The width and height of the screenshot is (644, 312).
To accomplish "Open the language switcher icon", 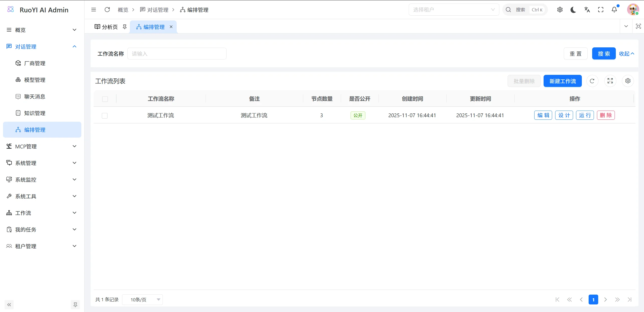I will (x=587, y=10).
